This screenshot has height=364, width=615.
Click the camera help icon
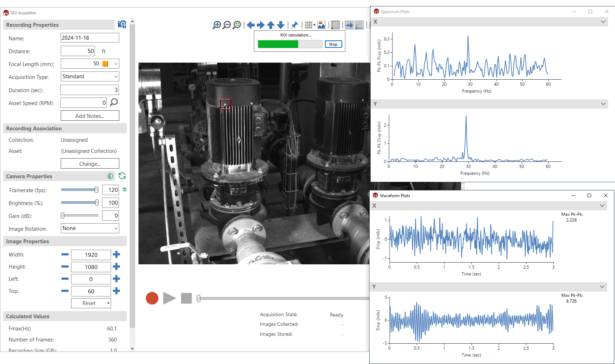(122, 25)
